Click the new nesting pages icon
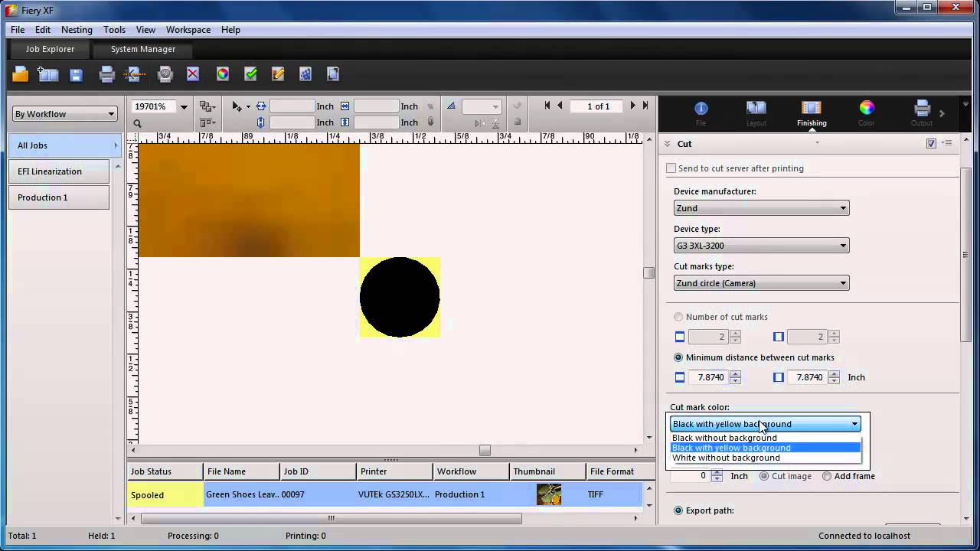The image size is (980, 551). pyautogui.click(x=48, y=74)
